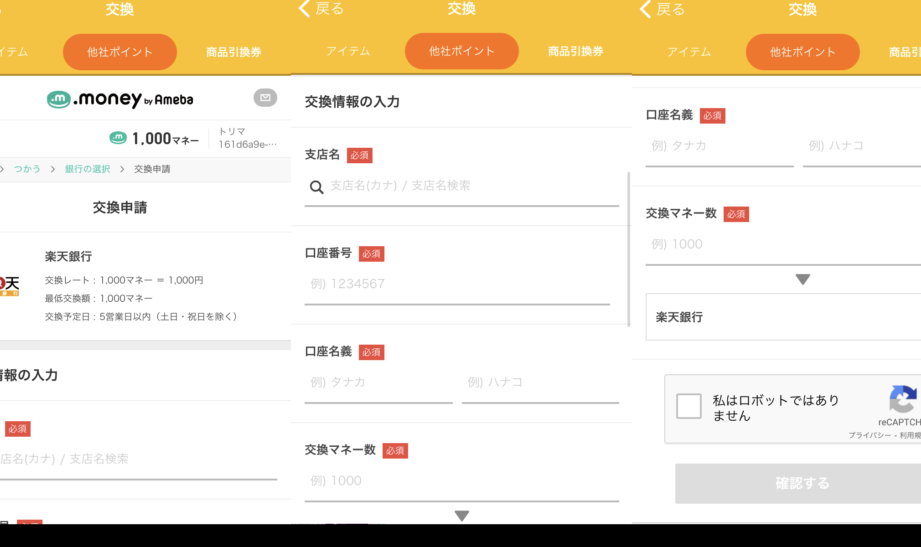
Task: Open the つかう breadcrumb link
Action: [x=27, y=169]
